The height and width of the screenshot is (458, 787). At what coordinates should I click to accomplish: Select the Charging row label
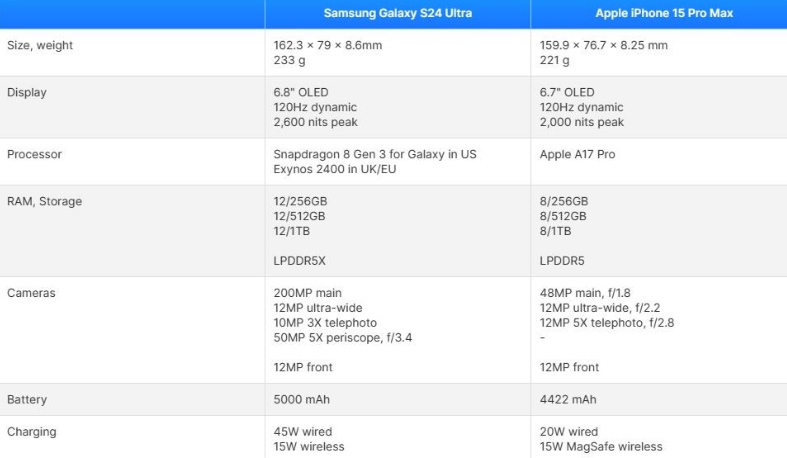[32, 432]
